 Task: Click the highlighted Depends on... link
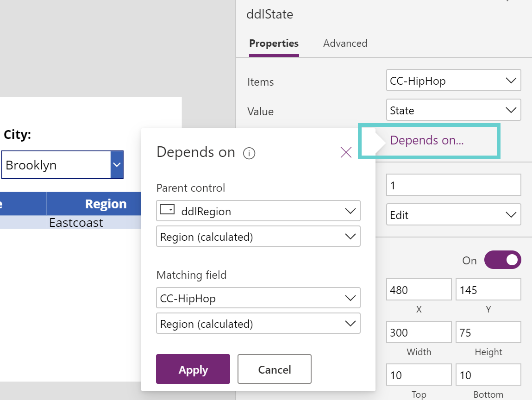coord(426,140)
